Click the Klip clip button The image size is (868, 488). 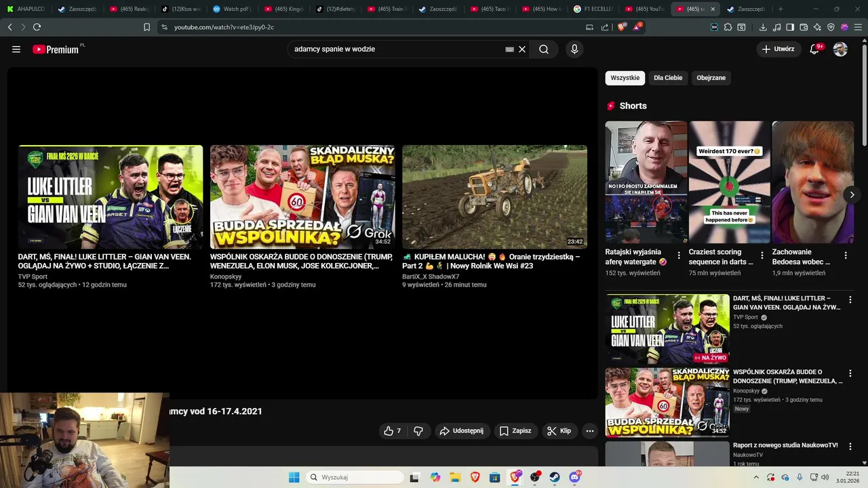tap(559, 430)
